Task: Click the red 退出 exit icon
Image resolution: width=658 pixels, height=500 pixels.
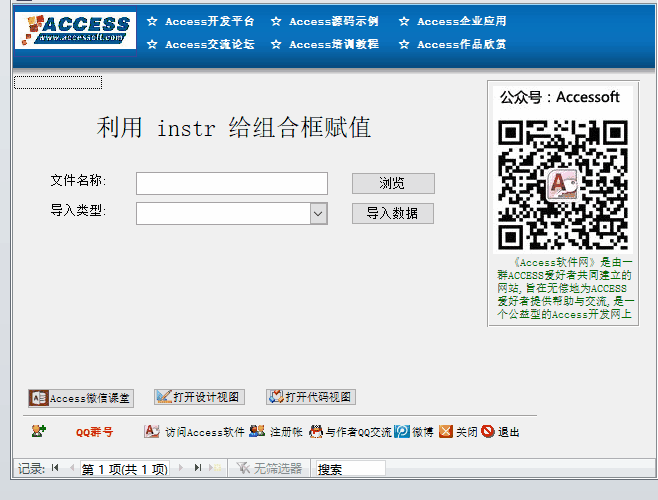Action: click(488, 431)
